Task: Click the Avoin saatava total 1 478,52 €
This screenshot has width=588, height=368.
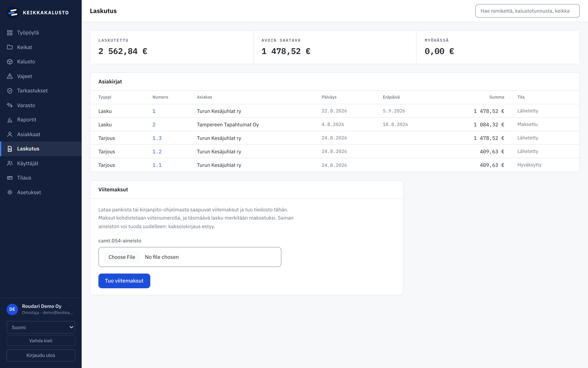Action: click(286, 51)
